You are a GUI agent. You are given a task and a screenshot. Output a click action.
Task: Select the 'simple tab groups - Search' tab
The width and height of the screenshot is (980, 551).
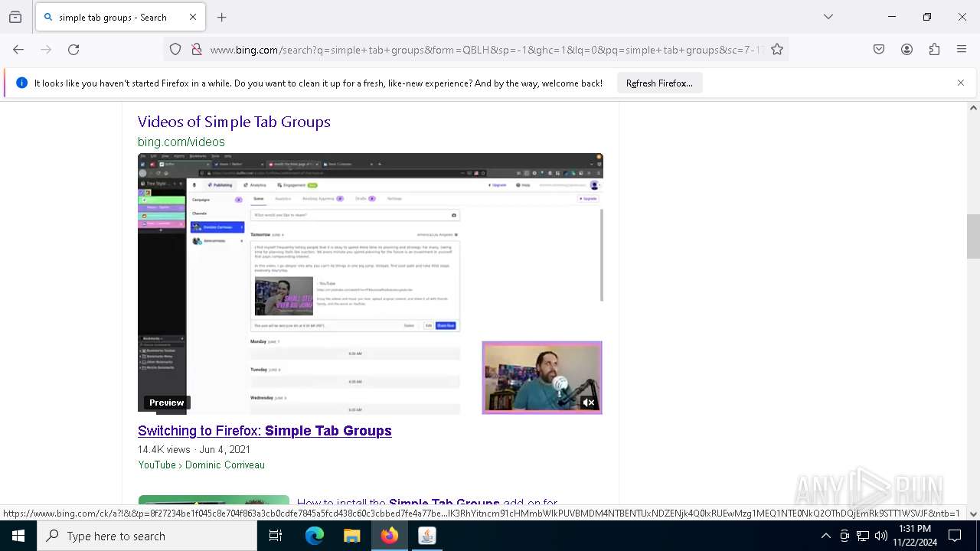pyautogui.click(x=119, y=17)
